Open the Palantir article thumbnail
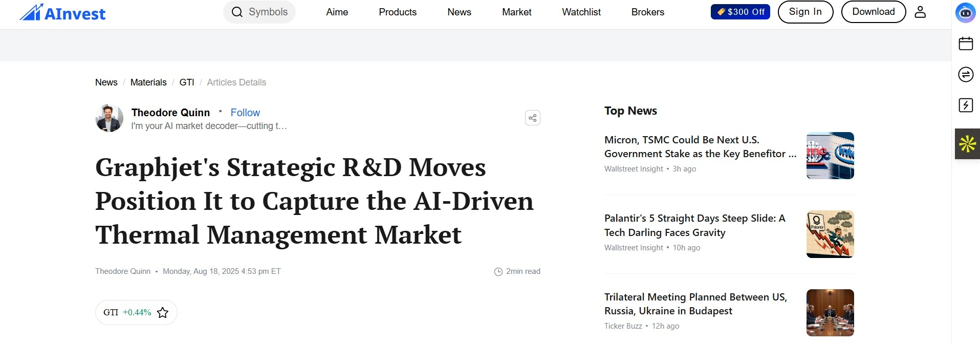 click(830, 234)
